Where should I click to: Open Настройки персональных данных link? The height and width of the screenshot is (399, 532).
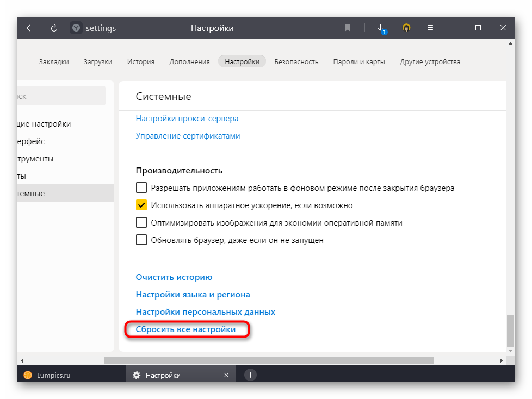[x=205, y=311]
